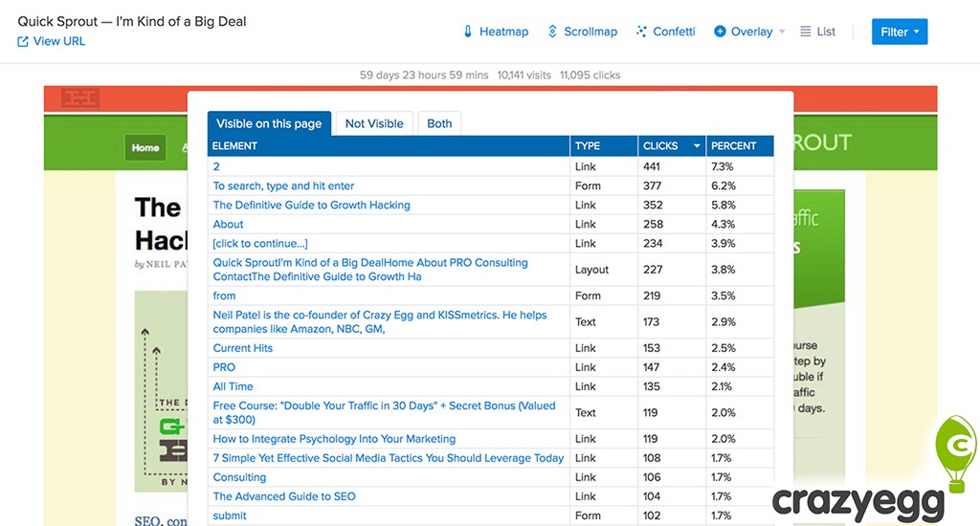Click the Heatmap thermometer icon
This screenshot has width=980, height=526.
point(468,32)
